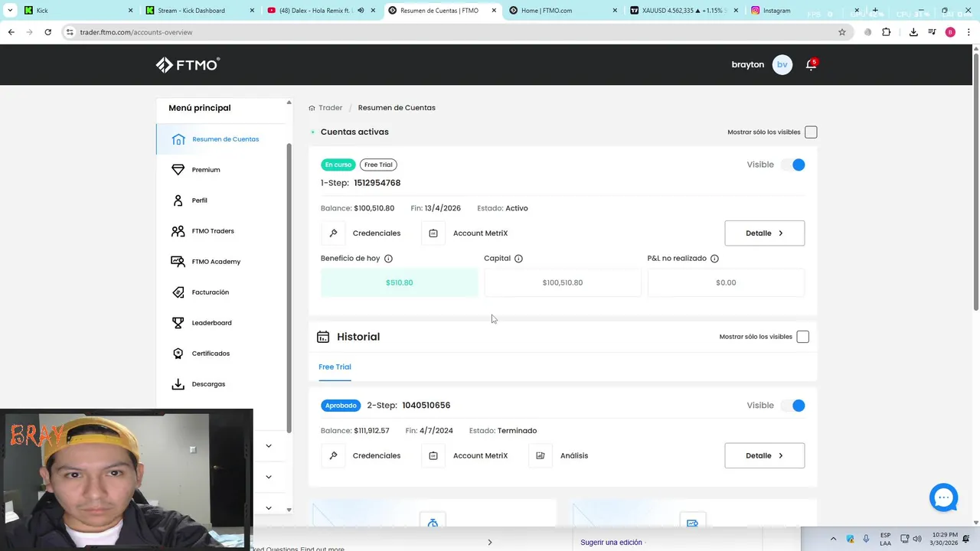Click the home icon in breadcrumb
This screenshot has height=551, width=980.
(x=312, y=108)
